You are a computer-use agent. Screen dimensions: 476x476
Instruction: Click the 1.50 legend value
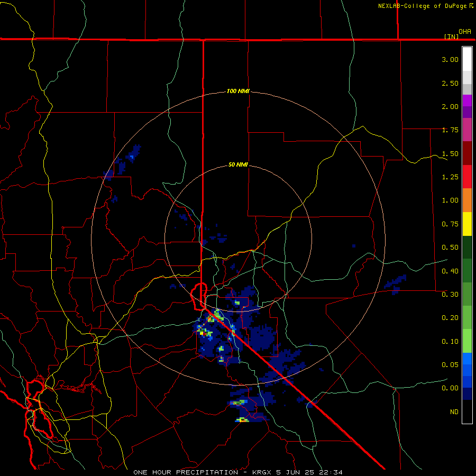pyautogui.click(x=450, y=153)
